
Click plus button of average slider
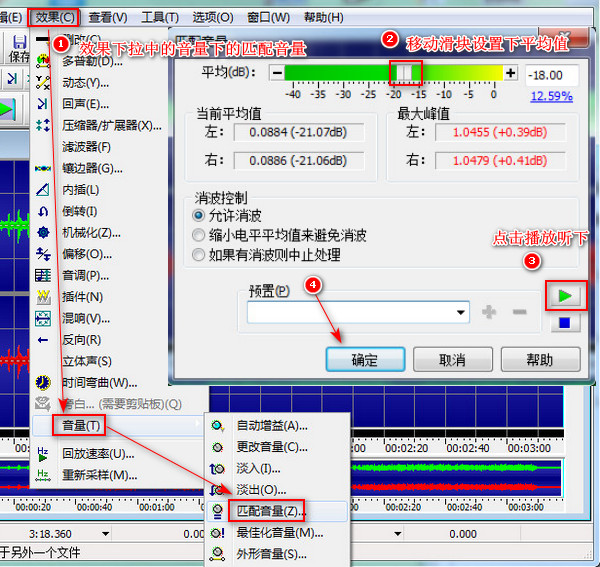pyautogui.click(x=511, y=73)
